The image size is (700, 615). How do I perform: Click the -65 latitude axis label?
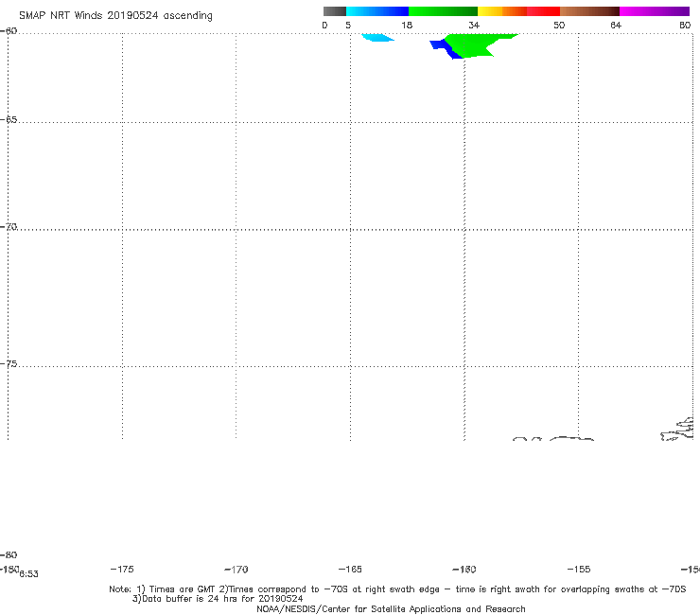pos(9,120)
